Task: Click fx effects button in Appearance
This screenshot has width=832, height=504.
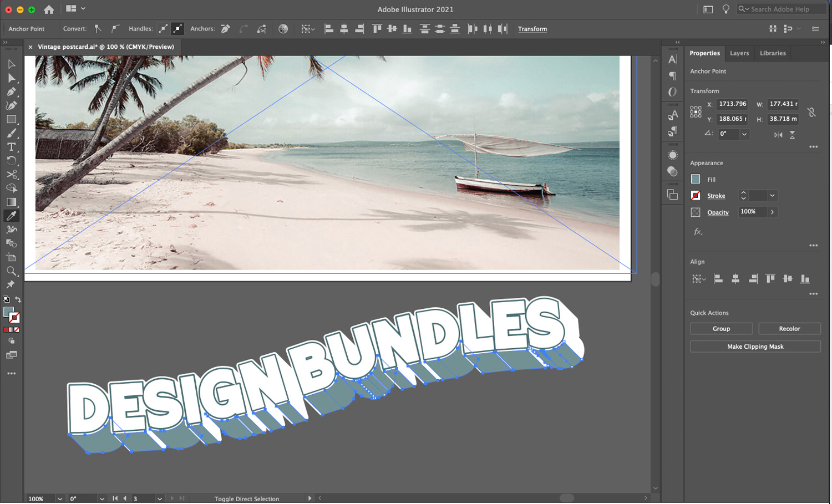Action: click(698, 232)
